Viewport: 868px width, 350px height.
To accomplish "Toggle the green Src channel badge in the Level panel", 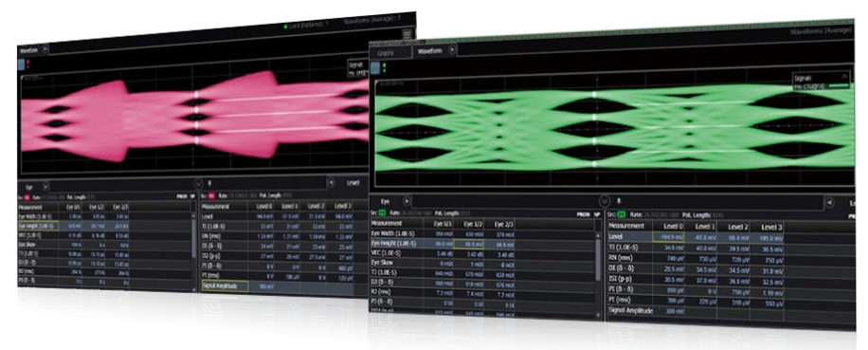I will coord(621,213).
